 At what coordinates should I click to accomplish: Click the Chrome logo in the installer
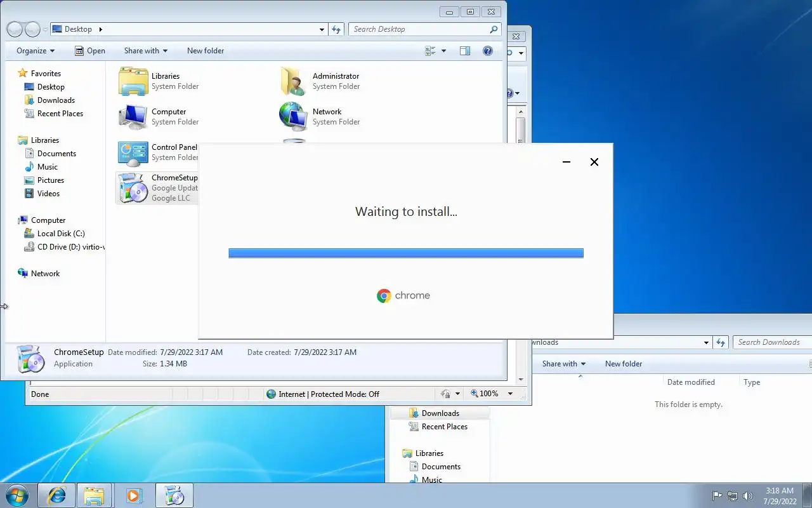(x=384, y=296)
